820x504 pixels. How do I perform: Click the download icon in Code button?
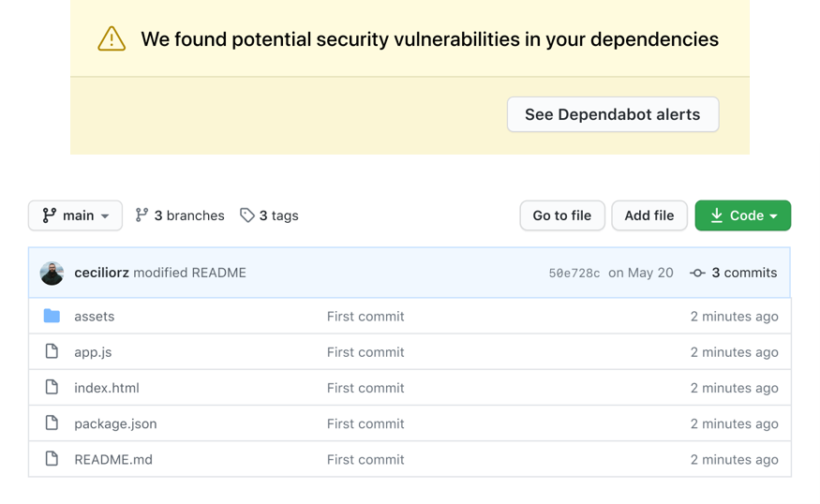(x=717, y=215)
